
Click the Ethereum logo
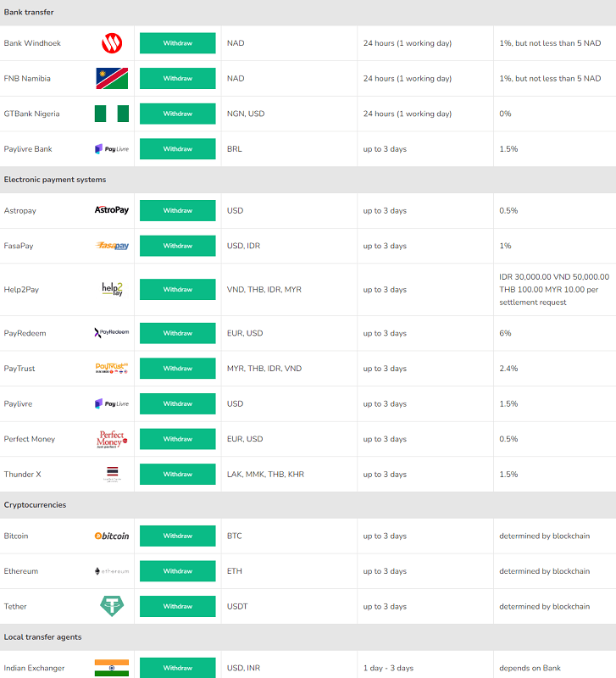(112, 571)
